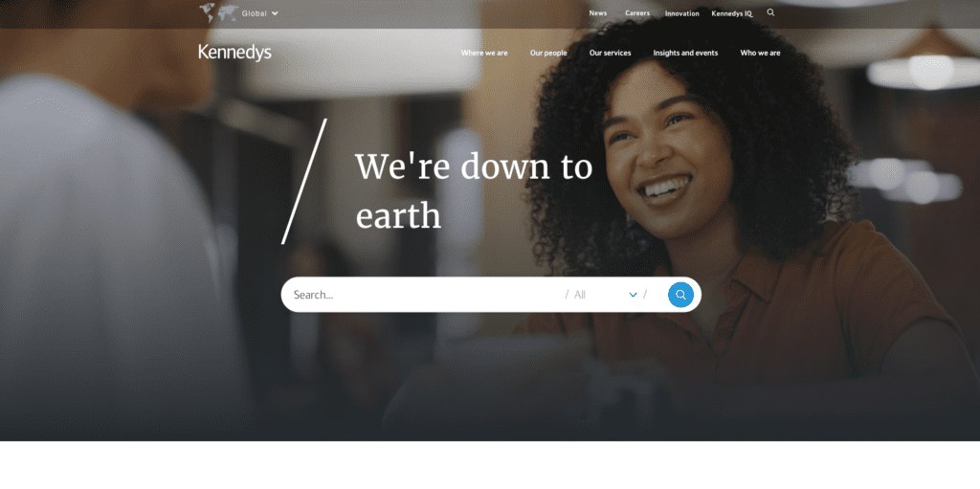
Task: Open the Innovation link
Action: 681,13
